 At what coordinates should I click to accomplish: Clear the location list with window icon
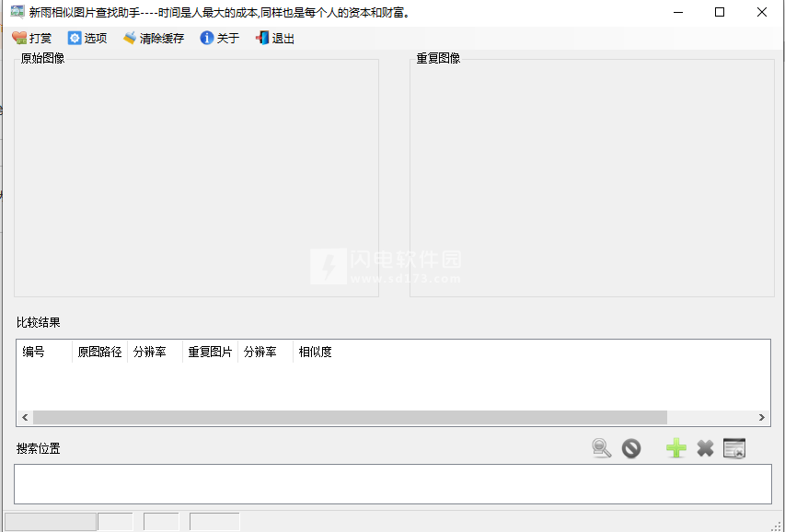click(734, 448)
